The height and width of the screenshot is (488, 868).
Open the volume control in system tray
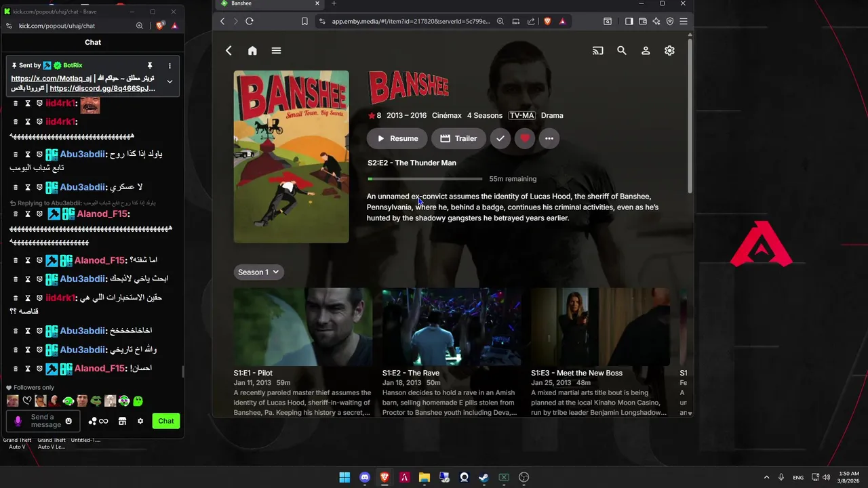(x=826, y=477)
